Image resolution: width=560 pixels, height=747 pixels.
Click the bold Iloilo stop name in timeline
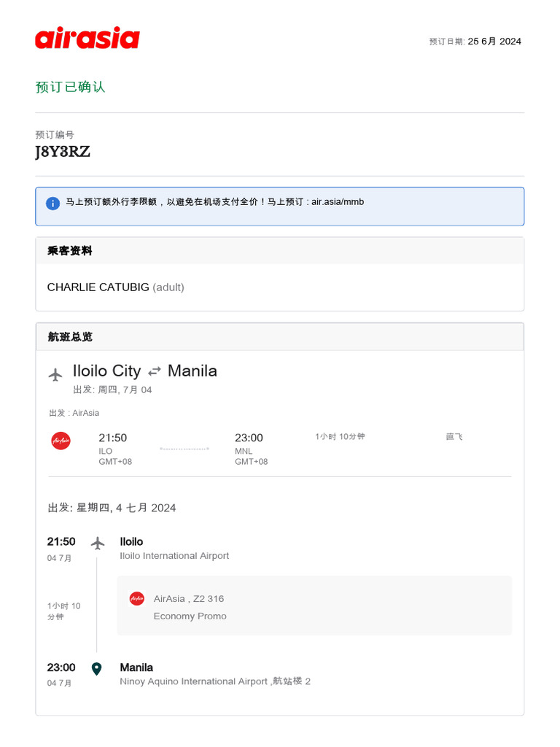[131, 542]
